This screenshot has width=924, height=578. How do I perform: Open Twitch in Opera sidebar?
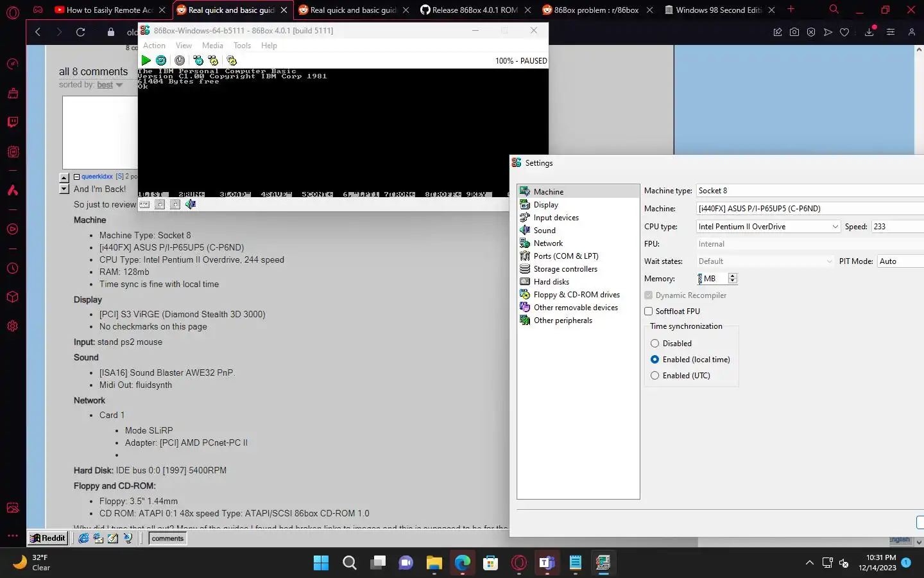(13, 122)
